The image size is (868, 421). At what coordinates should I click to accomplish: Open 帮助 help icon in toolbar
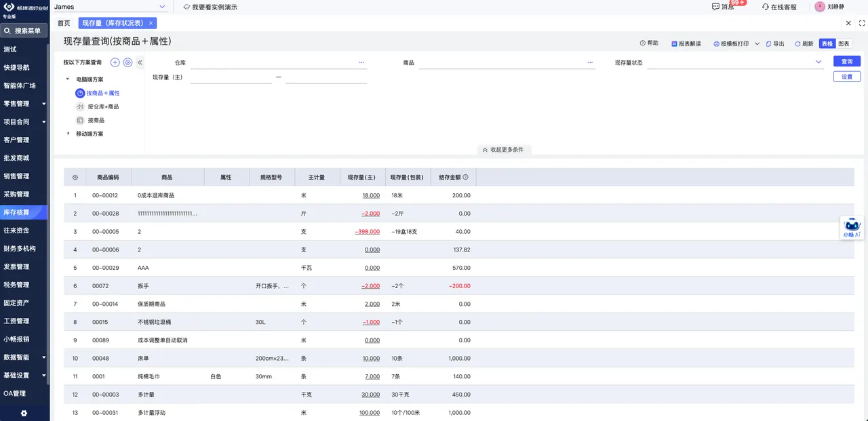[643, 43]
